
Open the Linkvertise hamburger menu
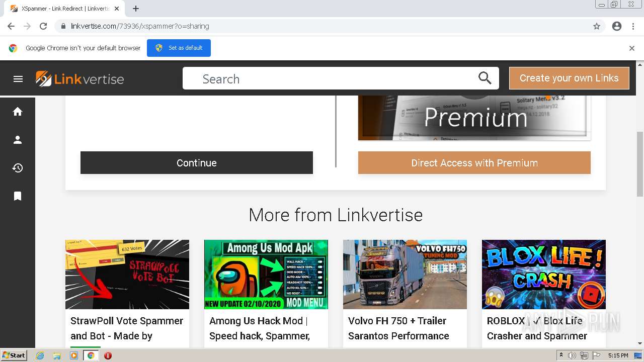click(18, 79)
